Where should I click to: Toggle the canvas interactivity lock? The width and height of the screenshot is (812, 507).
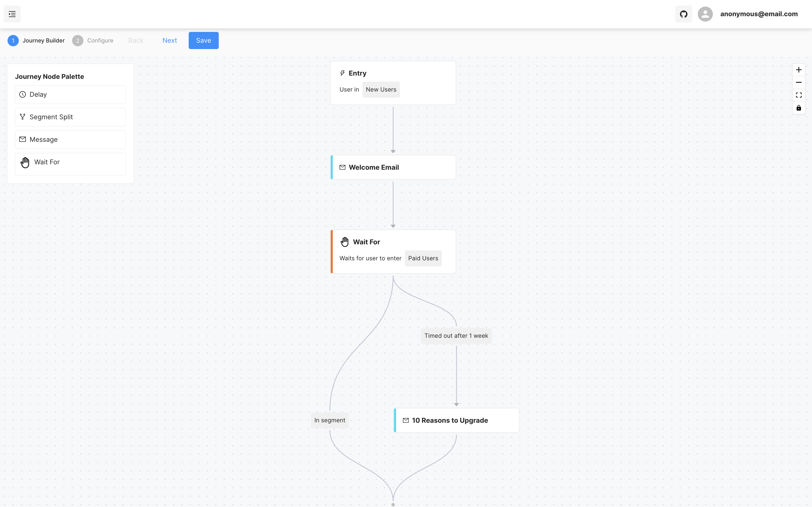799,108
